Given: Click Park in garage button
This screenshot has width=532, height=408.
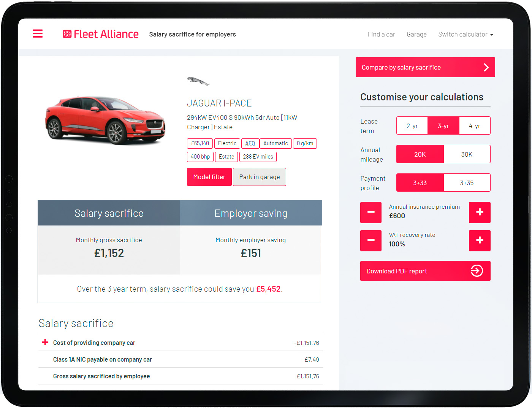Looking at the screenshot, I should (x=260, y=177).
